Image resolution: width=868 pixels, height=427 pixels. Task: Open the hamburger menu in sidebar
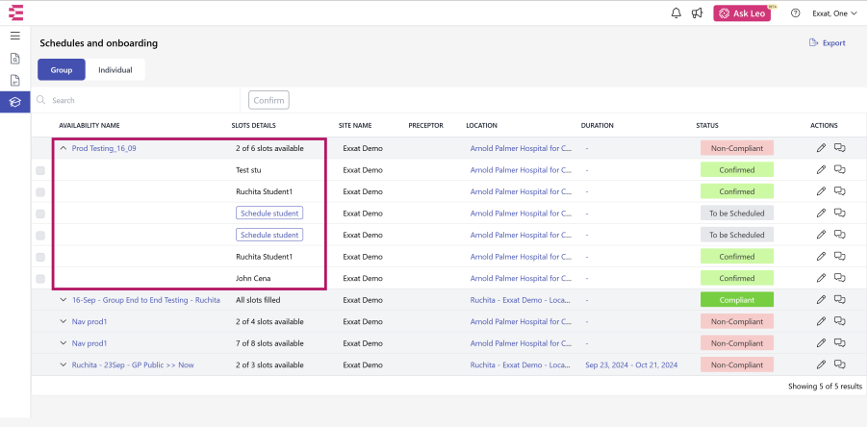click(x=15, y=36)
